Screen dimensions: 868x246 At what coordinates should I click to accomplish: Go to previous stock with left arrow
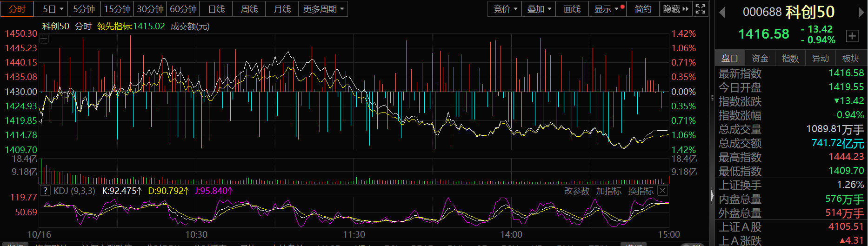pos(722,13)
